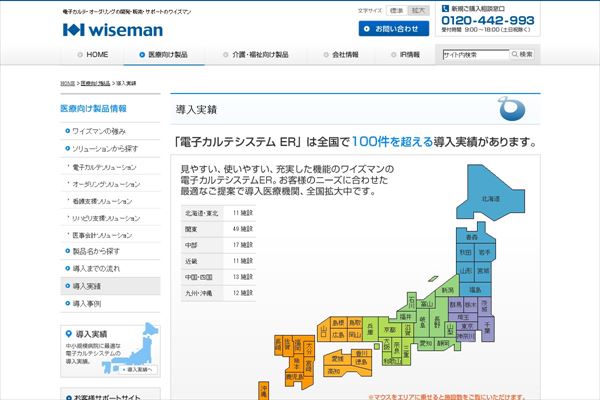
Task: Click 新潟 prefecture on the map
Action: (x=447, y=291)
